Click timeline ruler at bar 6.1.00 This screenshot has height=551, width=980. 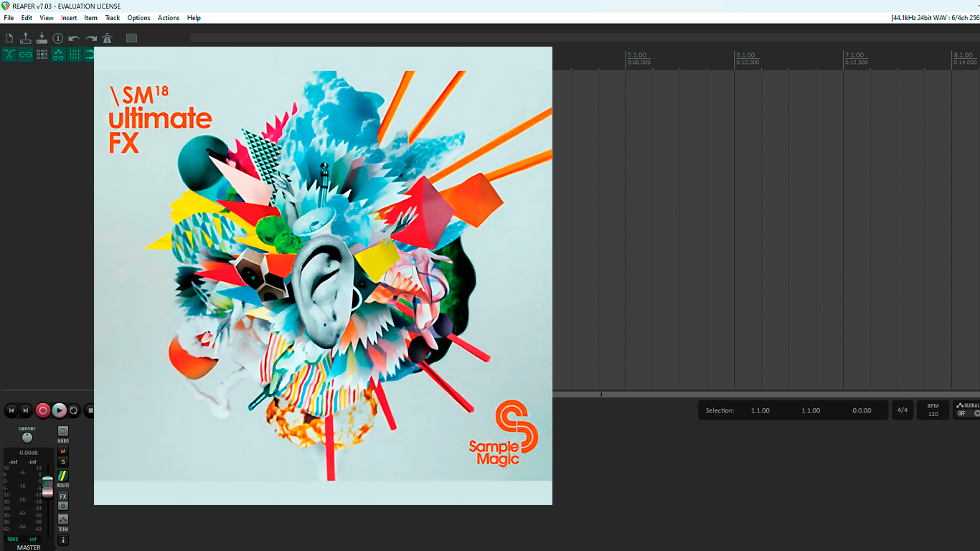[745, 55]
